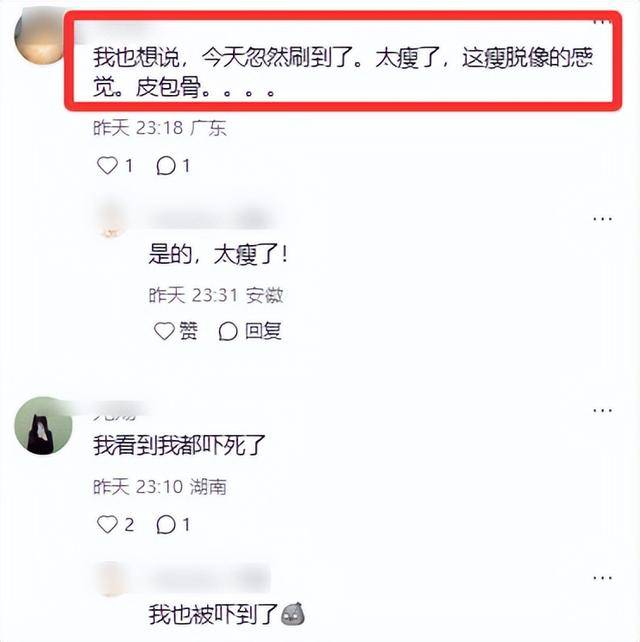Tap the gray emoji after 我也被吓到了
Viewport: 640px width, 642px height.
point(293,614)
